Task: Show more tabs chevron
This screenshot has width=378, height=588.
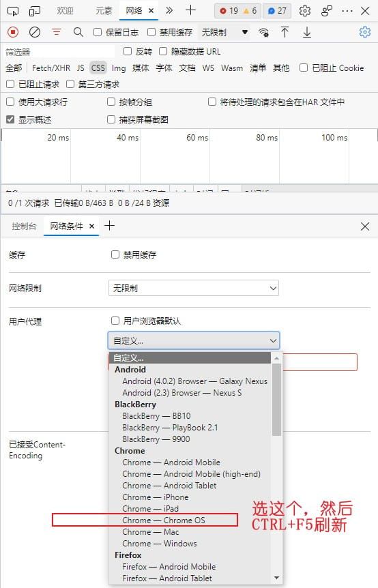Action: point(169,10)
